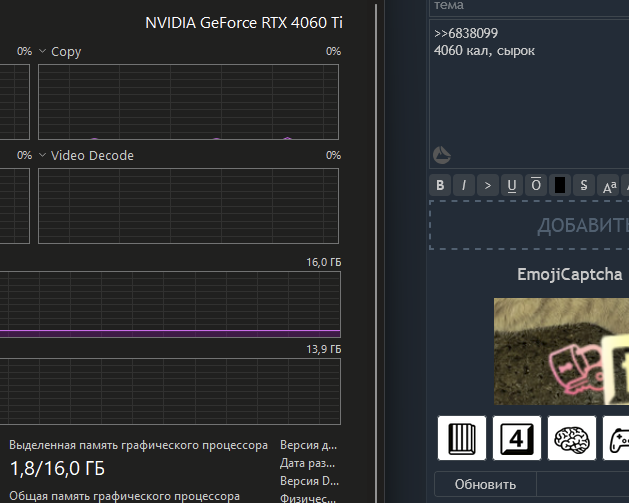Click the 16,0 ГБ graph label
This screenshot has width=629, height=503.
[x=324, y=262]
